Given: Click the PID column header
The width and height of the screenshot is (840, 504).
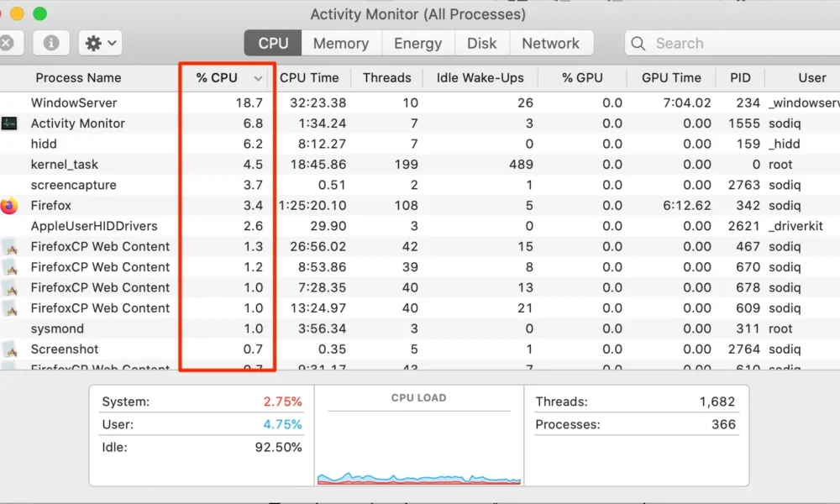Looking at the screenshot, I should pyautogui.click(x=740, y=77).
